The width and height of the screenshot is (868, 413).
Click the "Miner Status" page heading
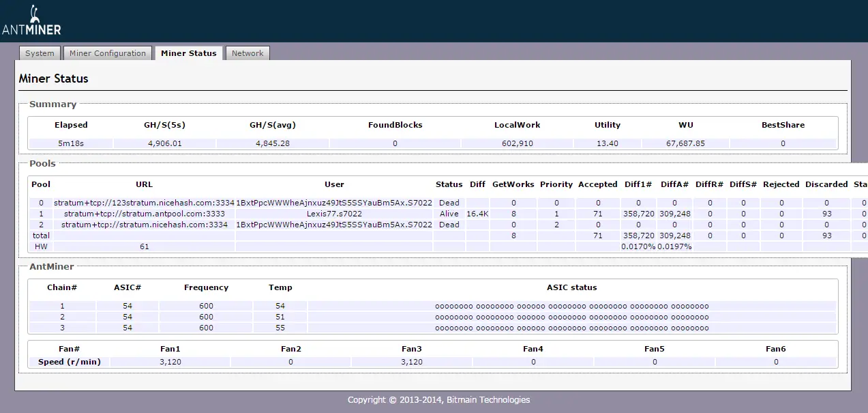pos(54,79)
